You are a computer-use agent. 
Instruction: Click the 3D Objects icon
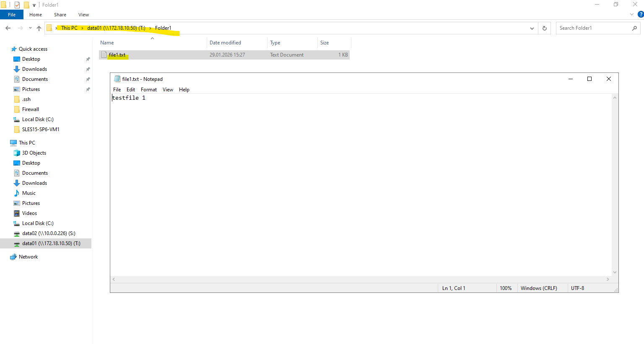17,153
